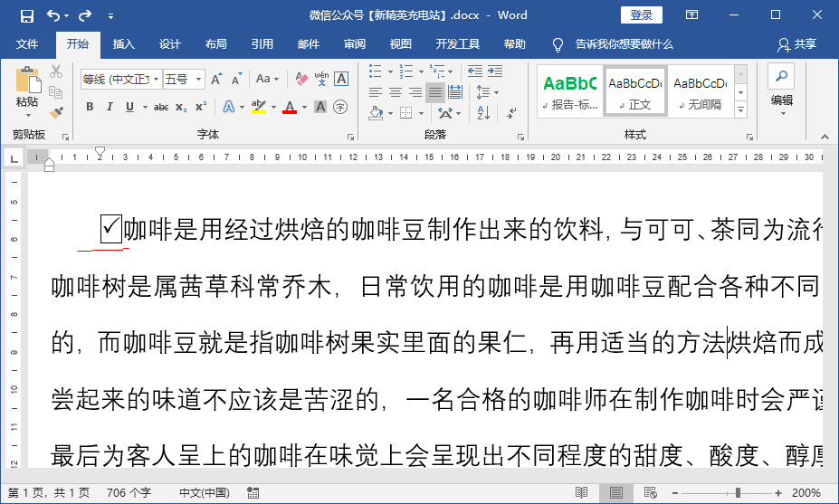Click the tab selector L icon on ruler
This screenshot has height=504, width=839.
[x=14, y=157]
